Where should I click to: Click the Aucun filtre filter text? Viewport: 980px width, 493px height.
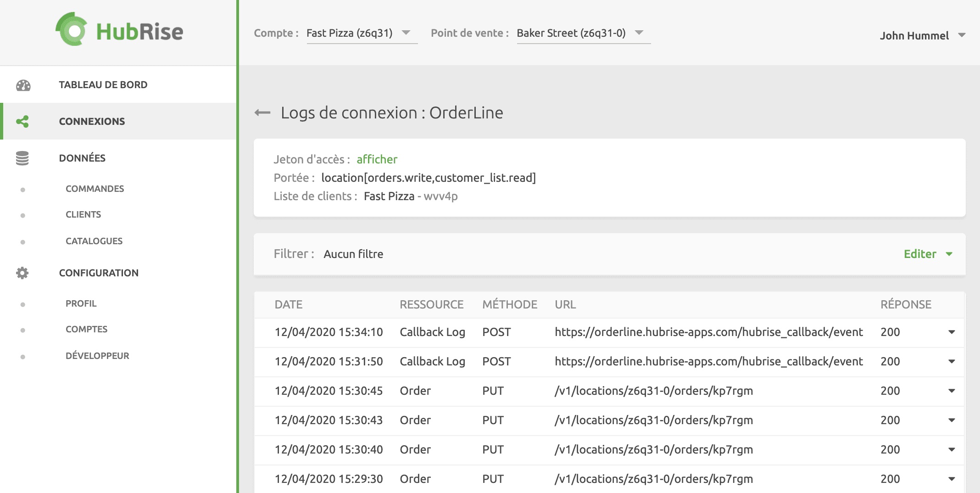(x=353, y=254)
